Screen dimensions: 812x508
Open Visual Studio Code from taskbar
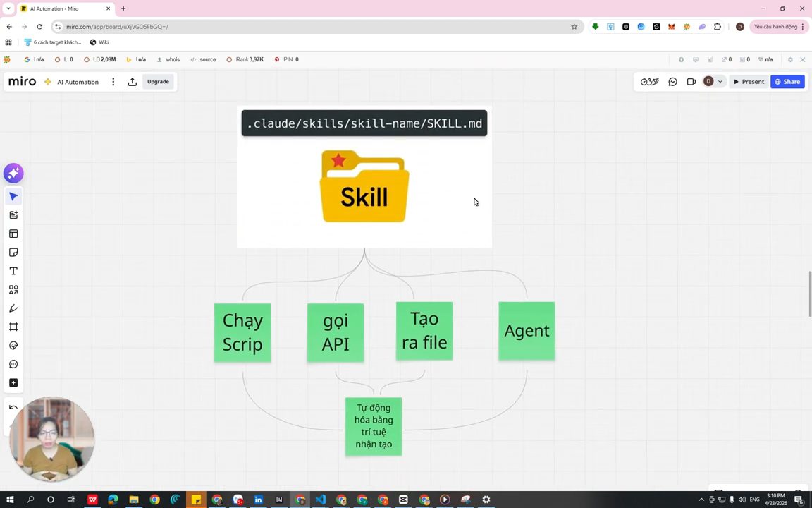point(321,500)
